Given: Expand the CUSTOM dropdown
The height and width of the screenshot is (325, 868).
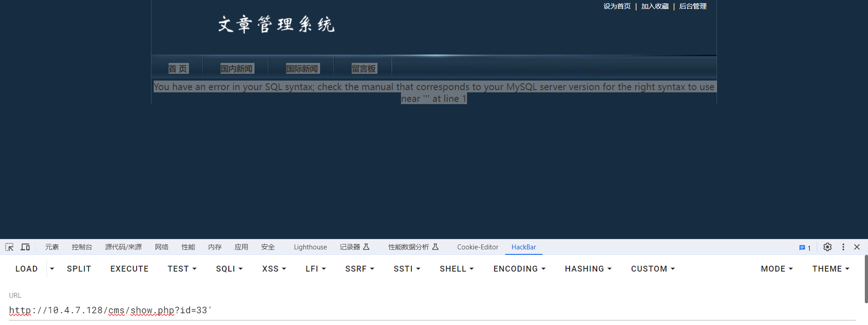Looking at the screenshot, I should [x=653, y=269].
